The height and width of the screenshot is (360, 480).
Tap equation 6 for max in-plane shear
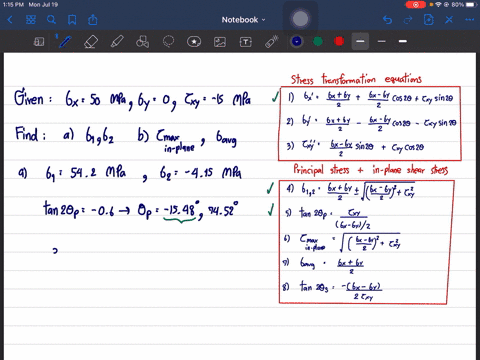click(342, 242)
